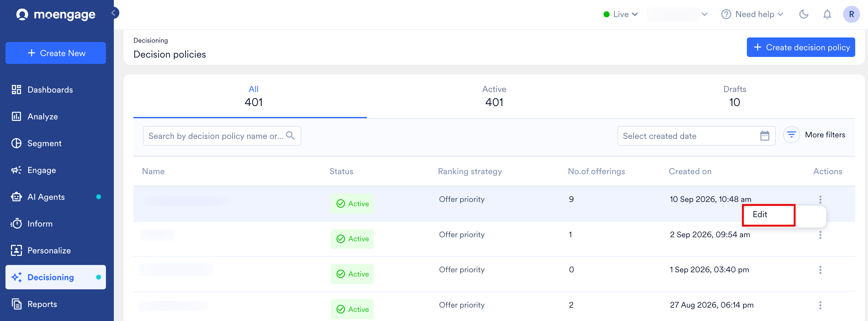This screenshot has width=868, height=321.
Task: Click the Reports document icon
Action: click(16, 304)
